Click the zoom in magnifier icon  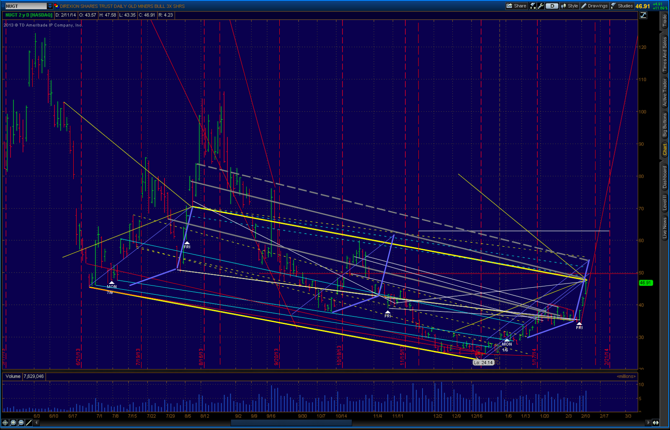[13, 422]
